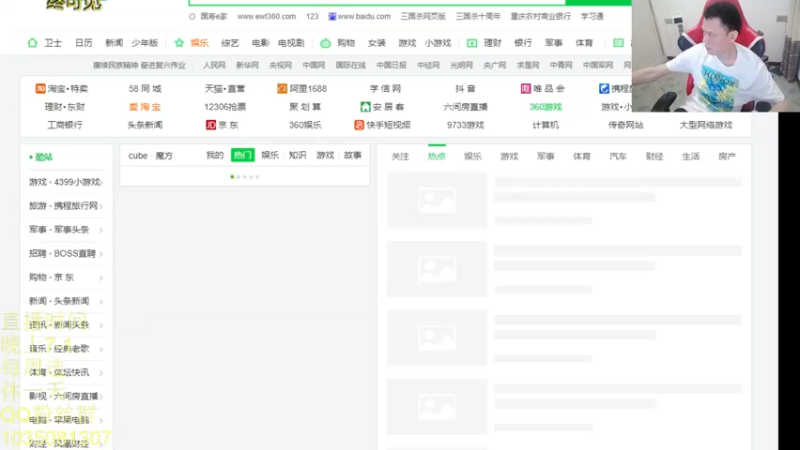Open the 工商银行 link

point(65,125)
